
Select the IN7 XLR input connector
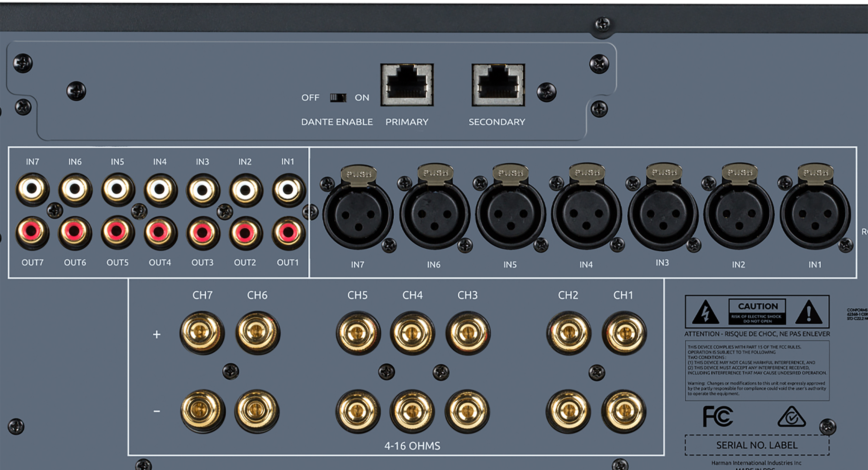coord(358,214)
